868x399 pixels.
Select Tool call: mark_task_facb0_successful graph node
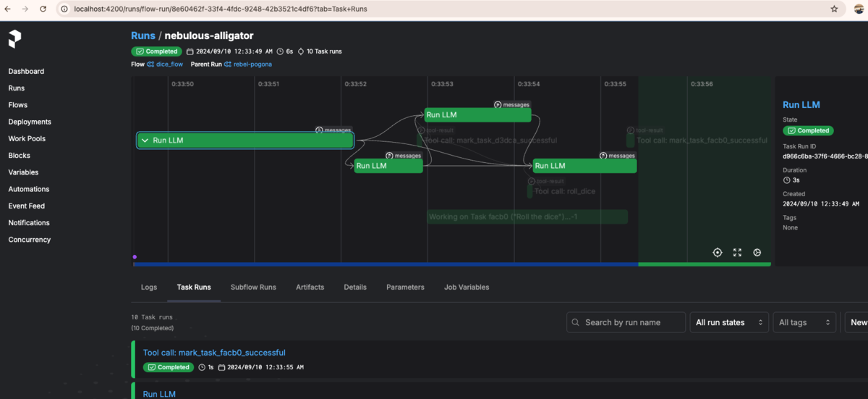coord(698,140)
